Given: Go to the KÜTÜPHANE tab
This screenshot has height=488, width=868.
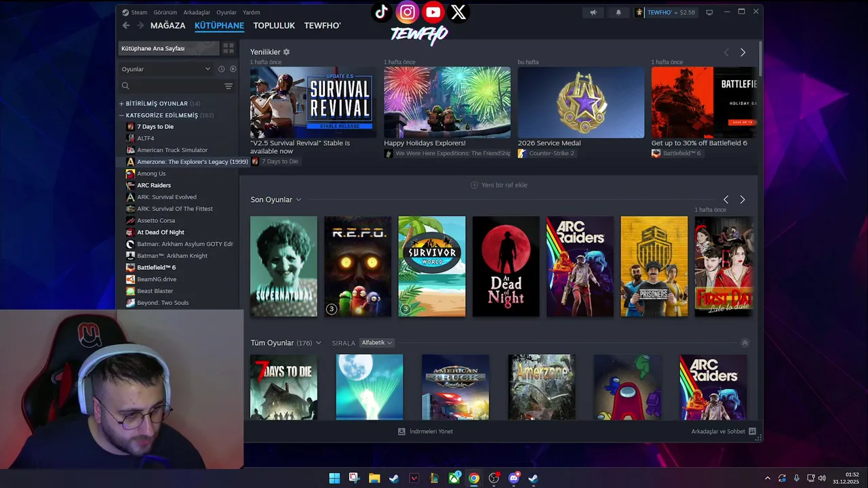Looking at the screenshot, I should 219,26.
